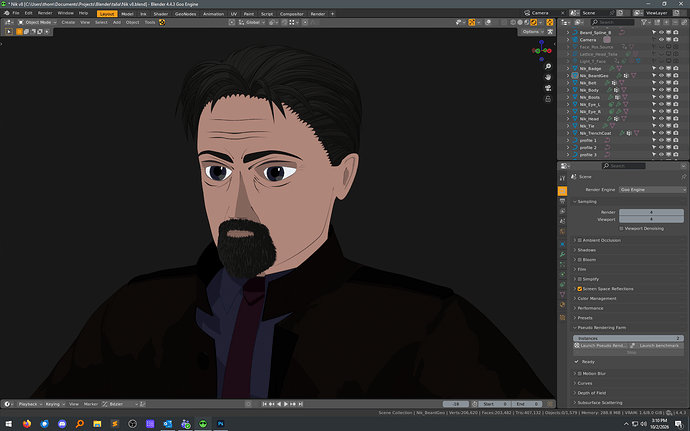Viewport: 690px width, 431px height.
Task: Open the Modifiers properties tab
Action: 562,254
